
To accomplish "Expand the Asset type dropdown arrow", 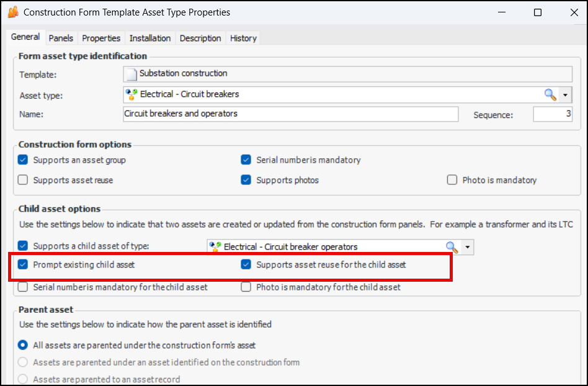I will point(565,94).
